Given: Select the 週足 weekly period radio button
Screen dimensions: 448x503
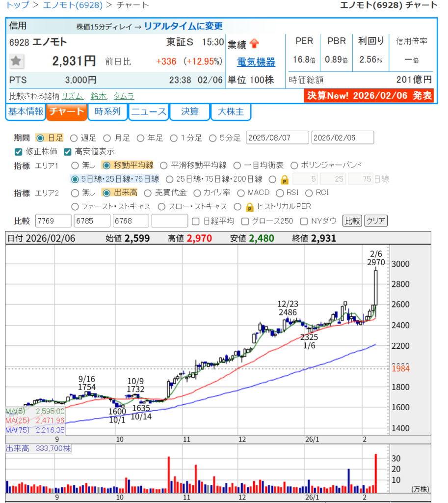Looking at the screenshot, I should point(74,138).
